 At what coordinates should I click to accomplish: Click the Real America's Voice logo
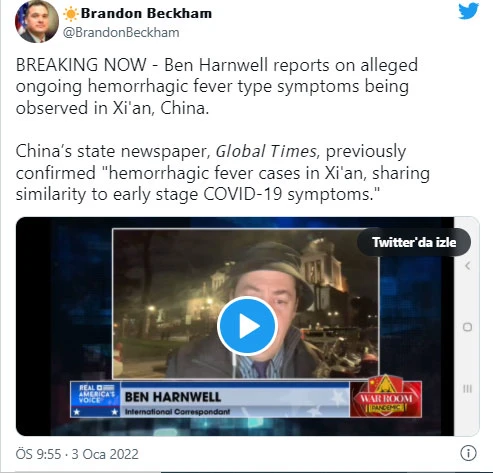tap(95, 399)
